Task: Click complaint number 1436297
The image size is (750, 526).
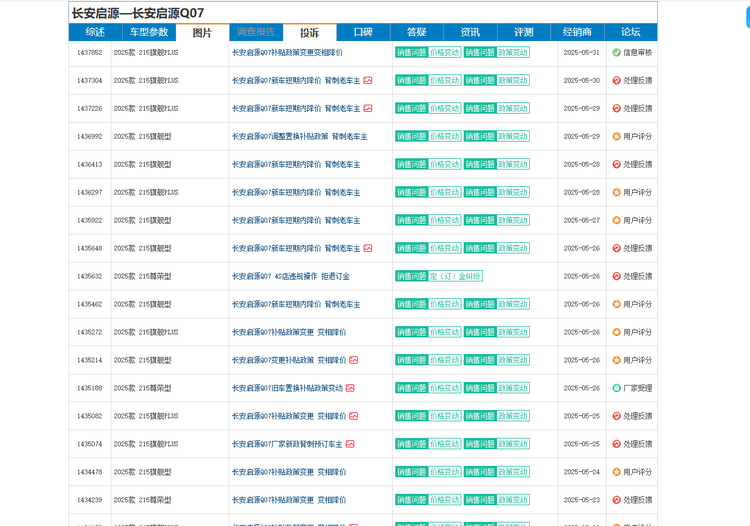Action: [x=89, y=192]
